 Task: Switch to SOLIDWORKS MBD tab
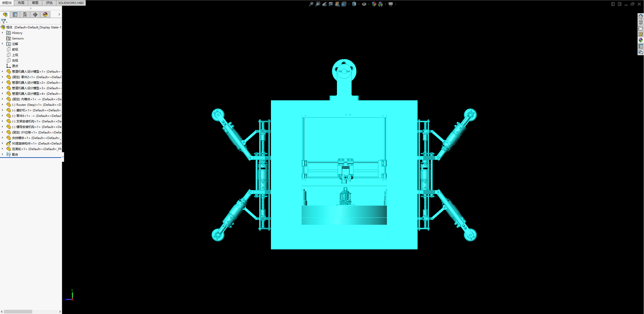coord(71,3)
